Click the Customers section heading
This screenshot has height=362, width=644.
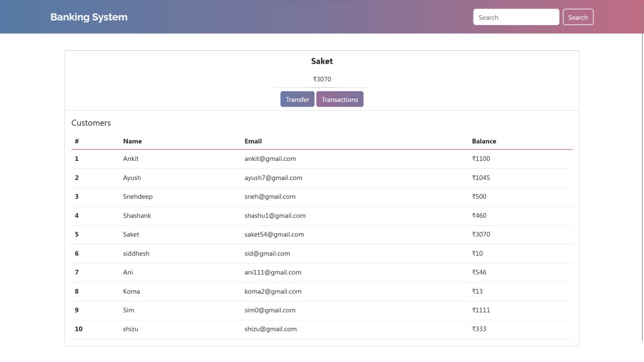click(x=91, y=123)
